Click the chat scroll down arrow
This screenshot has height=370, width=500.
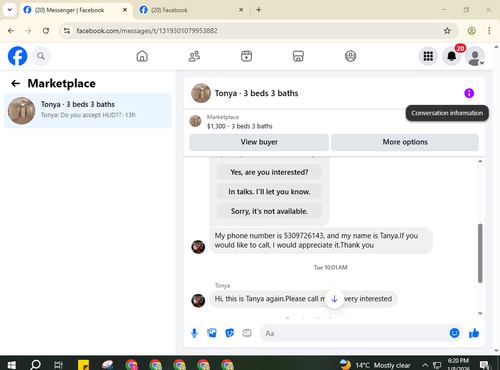480,313
